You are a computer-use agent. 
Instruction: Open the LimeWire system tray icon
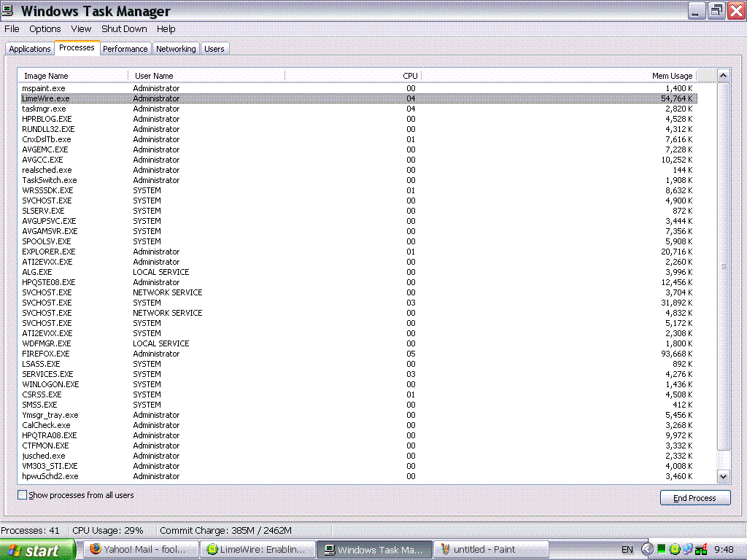675,548
